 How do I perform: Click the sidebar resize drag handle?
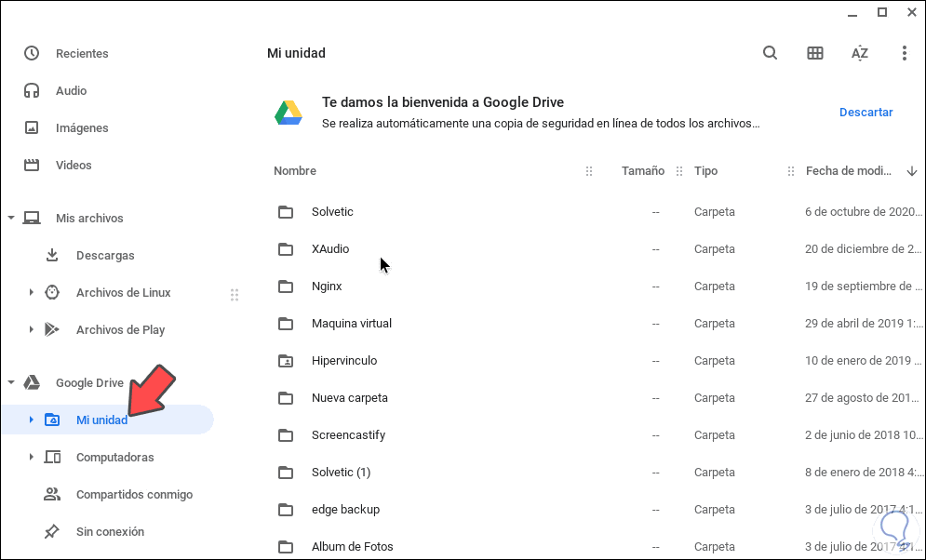click(235, 295)
